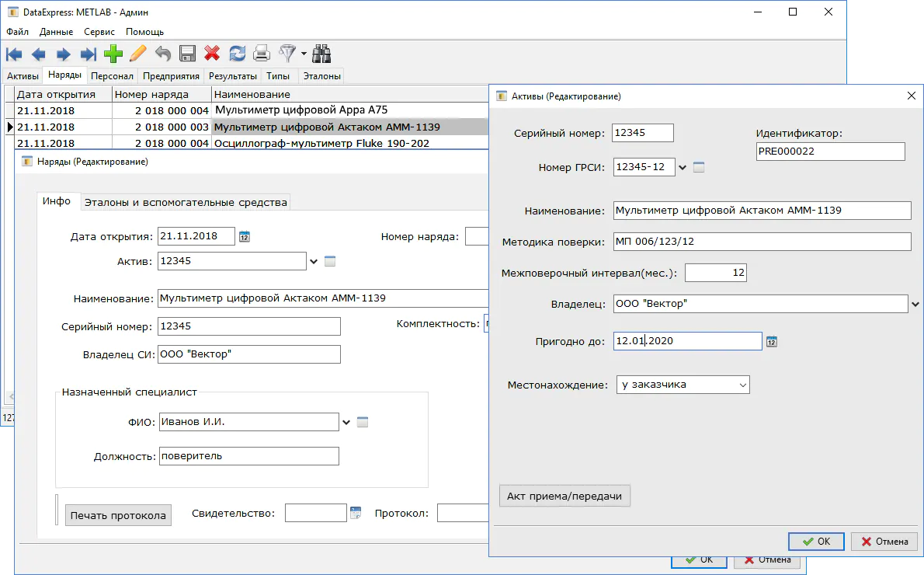Open Местонахождение combo box
Screen dimensions: 924x575
(x=683, y=385)
